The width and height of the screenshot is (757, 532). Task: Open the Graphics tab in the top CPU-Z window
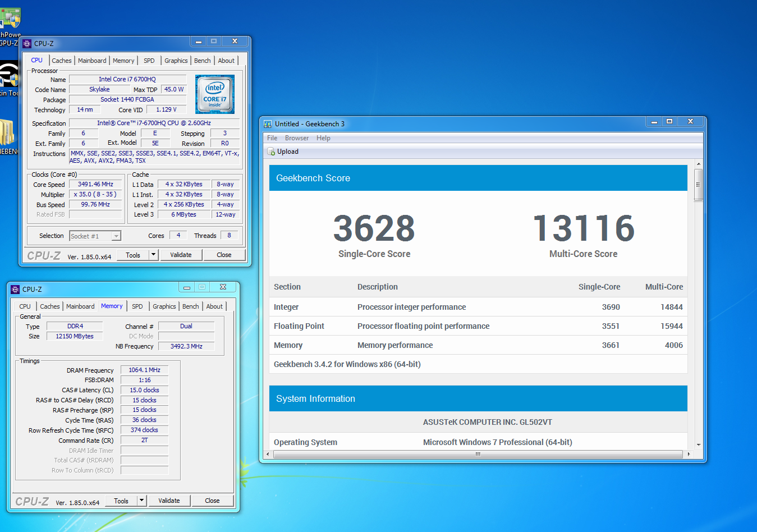click(x=176, y=61)
